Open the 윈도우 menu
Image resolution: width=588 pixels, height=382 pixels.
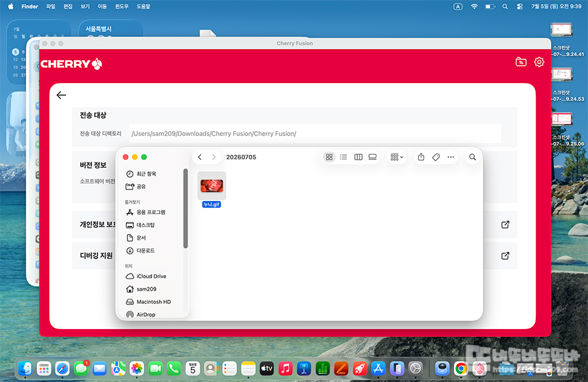click(x=122, y=7)
